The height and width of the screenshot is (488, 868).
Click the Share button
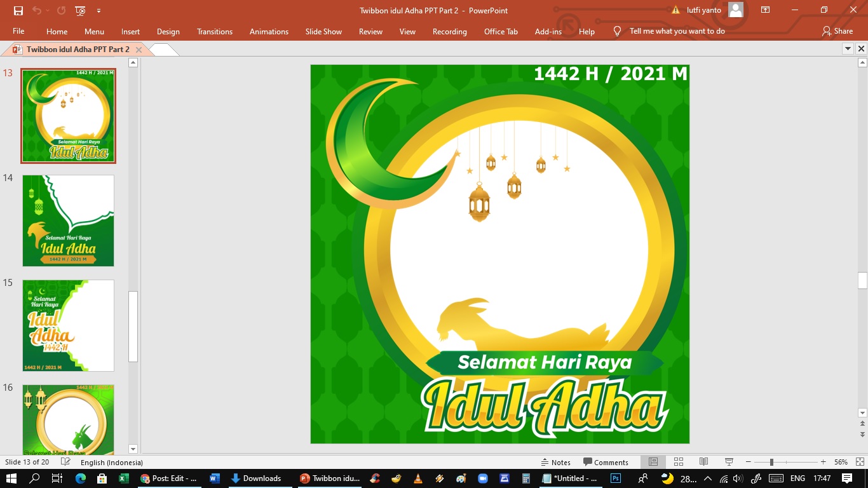[837, 31]
